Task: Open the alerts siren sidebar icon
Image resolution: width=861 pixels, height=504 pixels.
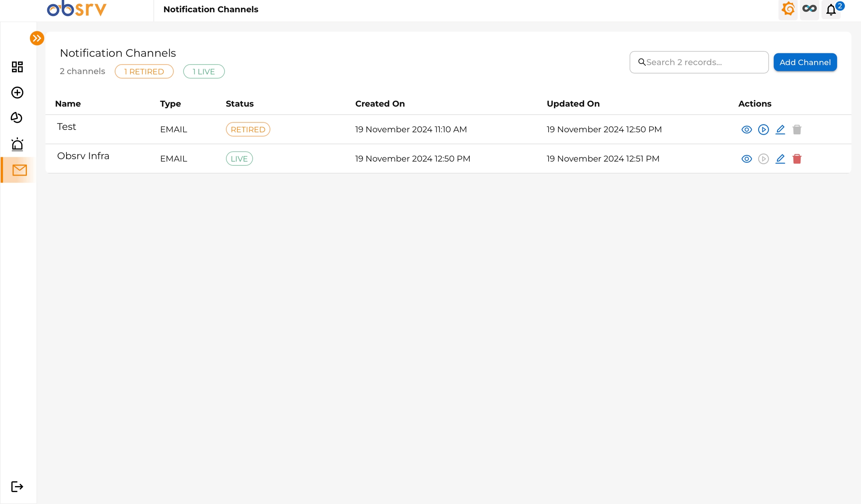Action: coord(17,144)
